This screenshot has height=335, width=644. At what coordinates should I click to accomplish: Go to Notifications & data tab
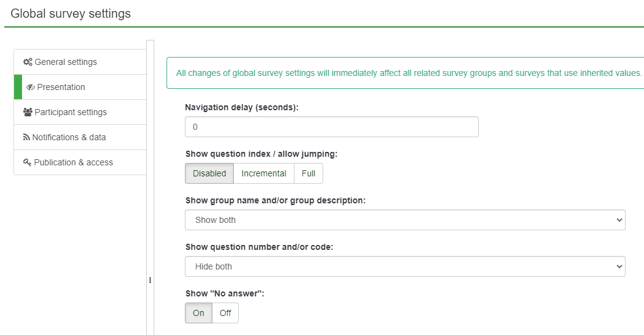[69, 137]
